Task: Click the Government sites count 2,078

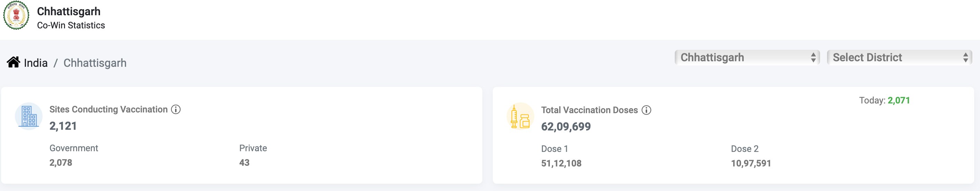Action: (x=61, y=163)
